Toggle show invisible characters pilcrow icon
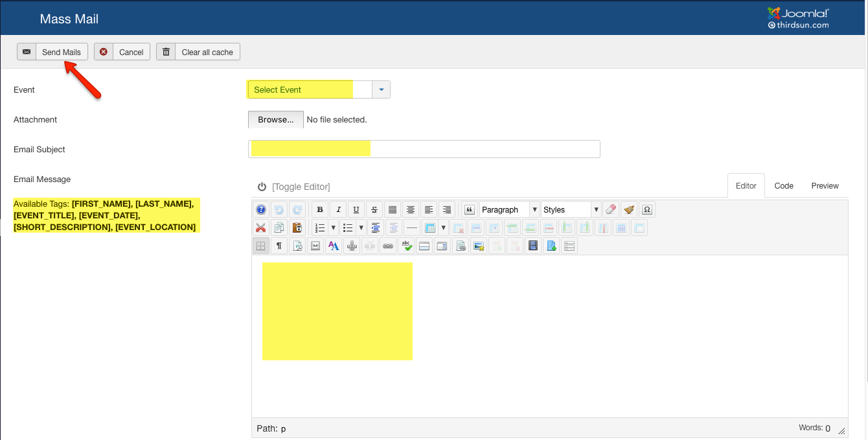Viewport: 868px width, 440px height. (279, 246)
